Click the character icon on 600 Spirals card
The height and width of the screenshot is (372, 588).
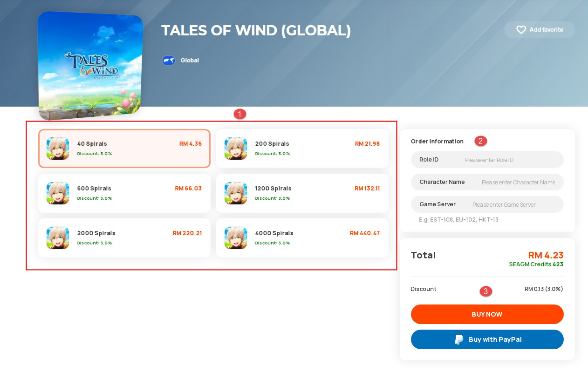click(58, 193)
